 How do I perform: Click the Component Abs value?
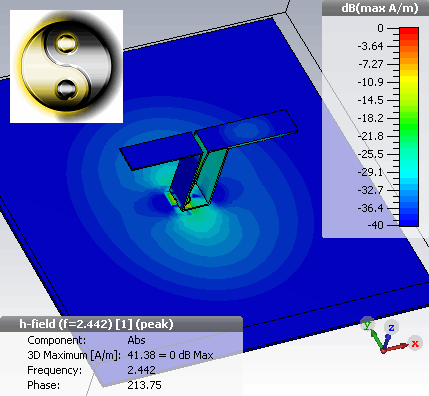[136, 340]
